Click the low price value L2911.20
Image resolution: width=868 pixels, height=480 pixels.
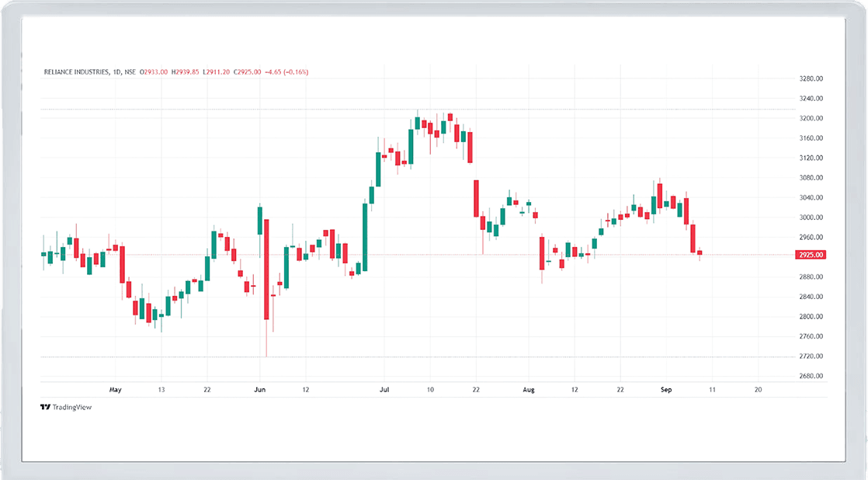[217, 72]
